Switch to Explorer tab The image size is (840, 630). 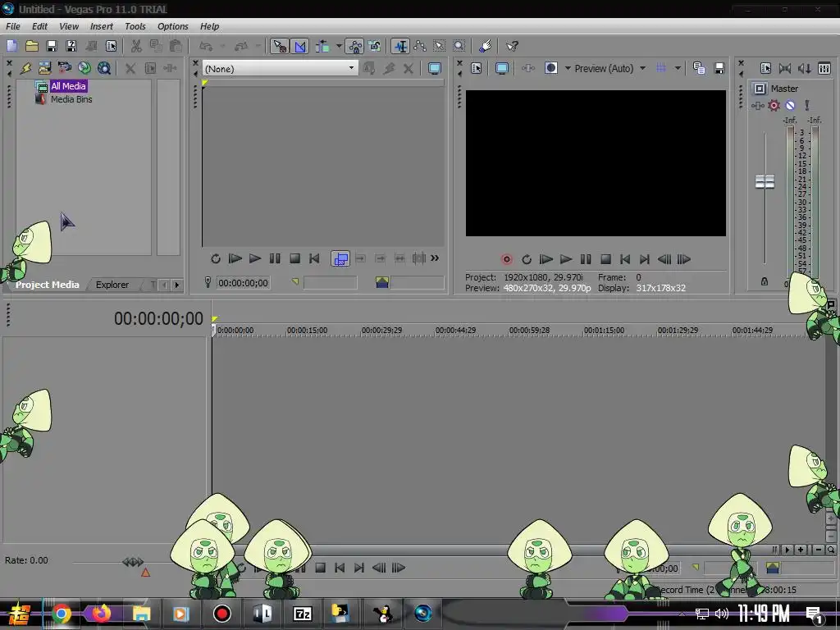point(112,285)
